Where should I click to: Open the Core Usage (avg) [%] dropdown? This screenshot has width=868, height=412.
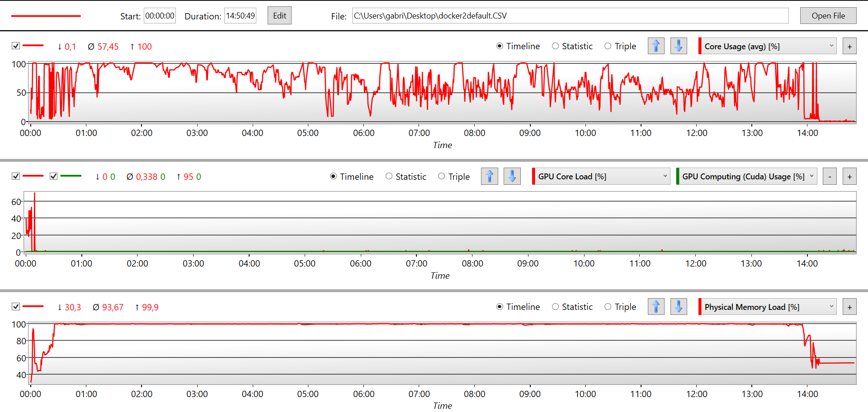coord(768,46)
